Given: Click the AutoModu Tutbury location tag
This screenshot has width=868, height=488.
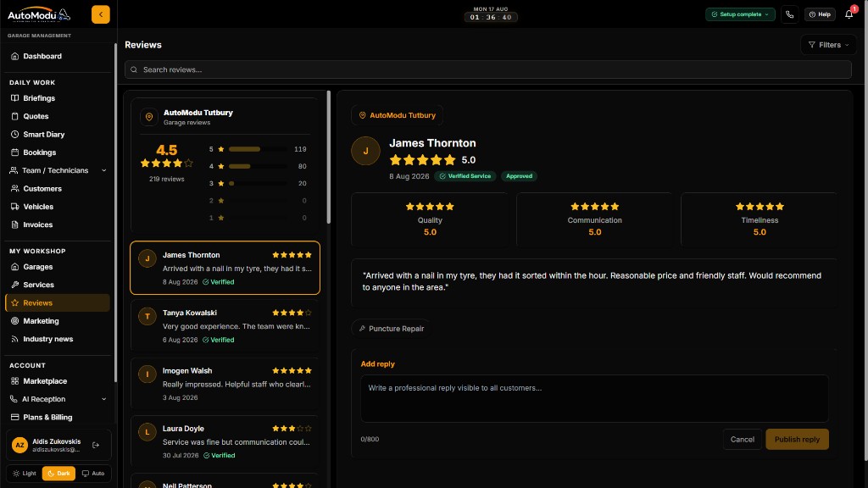Looking at the screenshot, I should tap(397, 115).
